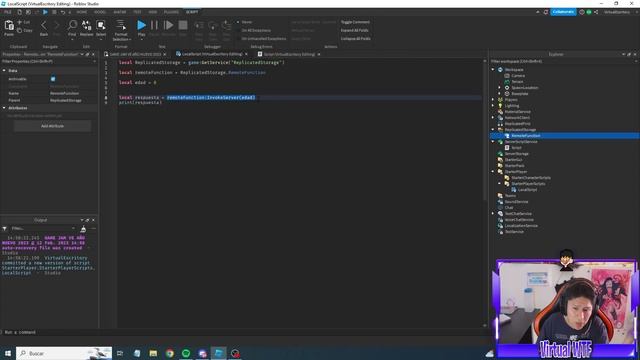640x360 pixels.
Task: Click the Filter Properties search field
Action: point(48,61)
